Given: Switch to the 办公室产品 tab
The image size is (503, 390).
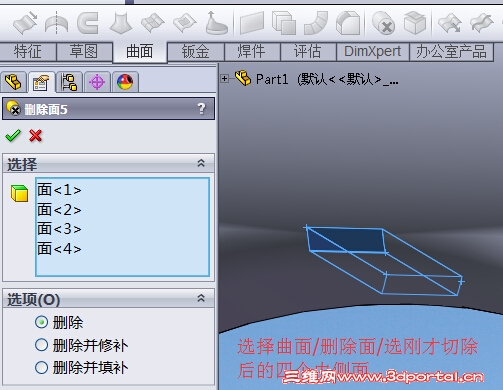Looking at the screenshot, I should click(x=451, y=52).
